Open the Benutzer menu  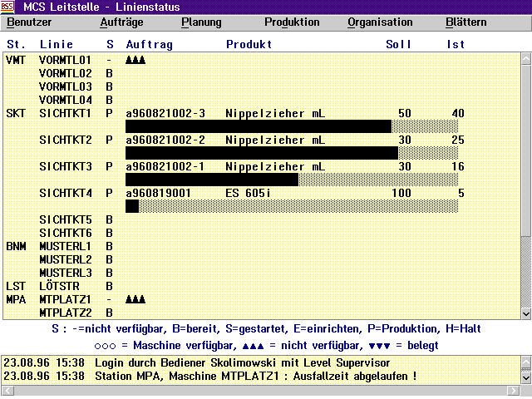(29, 22)
